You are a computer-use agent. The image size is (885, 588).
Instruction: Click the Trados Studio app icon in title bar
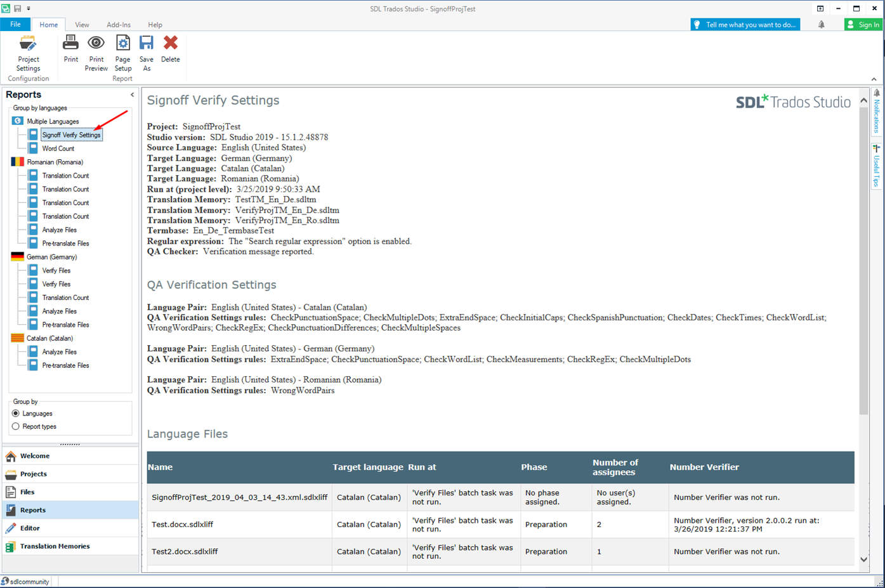click(6, 8)
